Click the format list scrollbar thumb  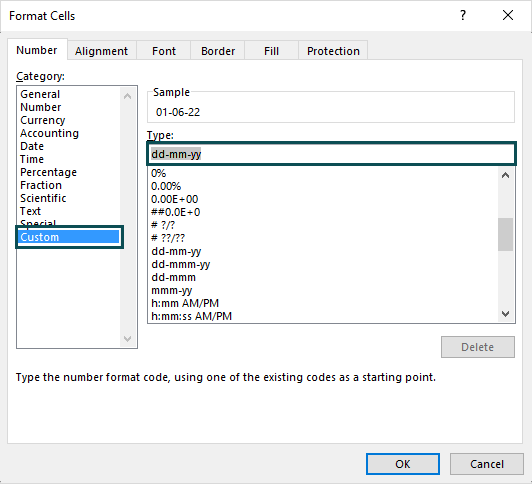pos(506,234)
